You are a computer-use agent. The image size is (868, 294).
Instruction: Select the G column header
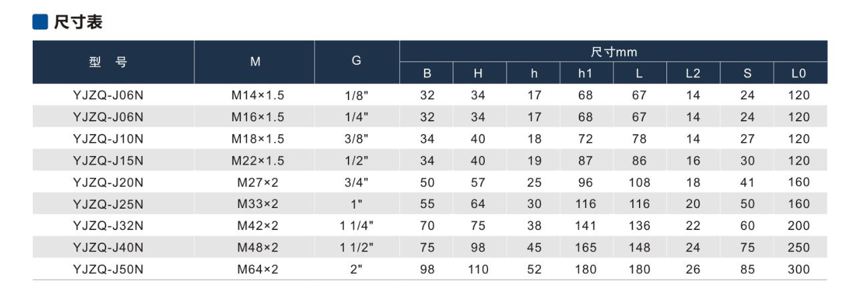coord(357,61)
